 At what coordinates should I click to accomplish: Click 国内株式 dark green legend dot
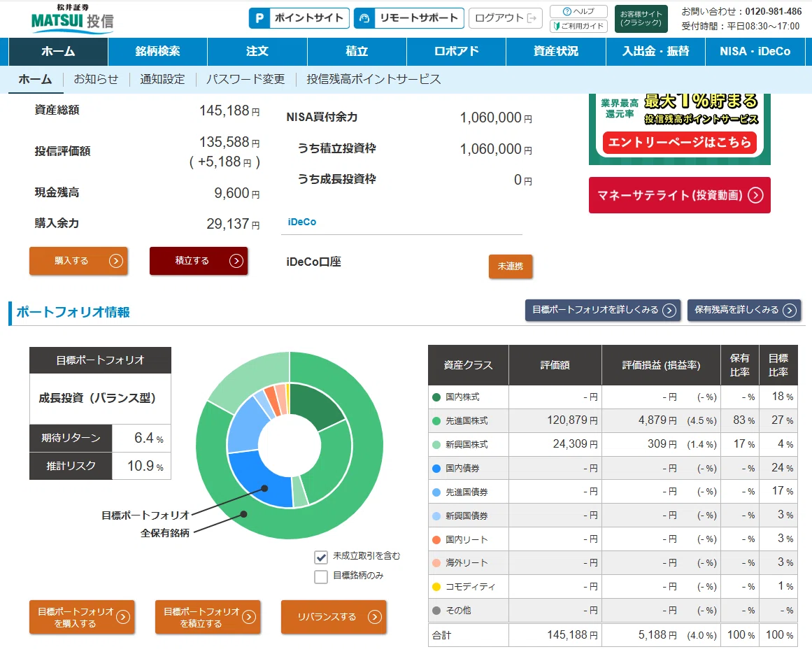point(436,397)
